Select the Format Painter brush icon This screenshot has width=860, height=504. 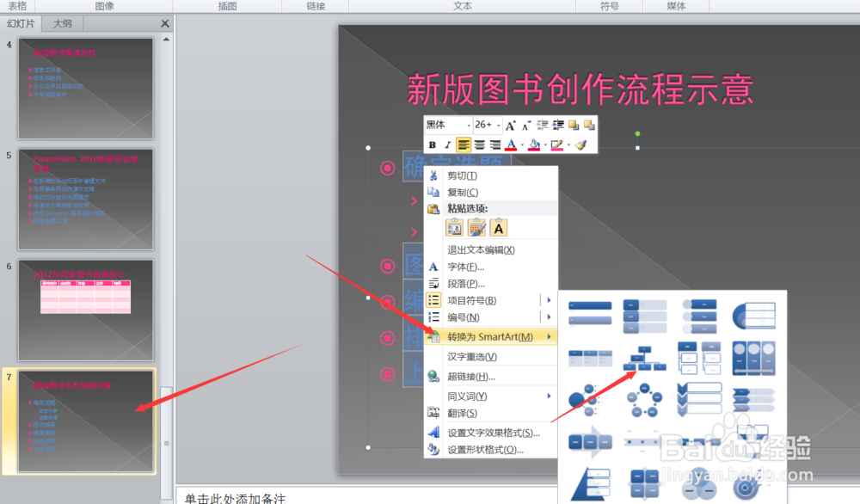coord(582,144)
